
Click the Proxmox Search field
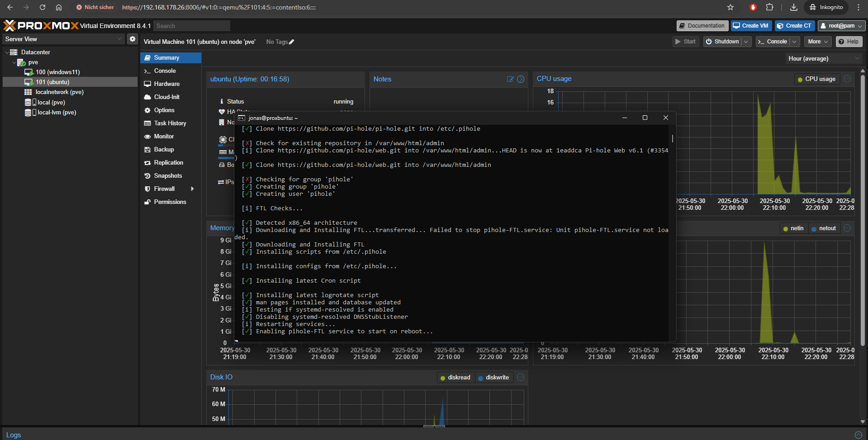coord(192,26)
